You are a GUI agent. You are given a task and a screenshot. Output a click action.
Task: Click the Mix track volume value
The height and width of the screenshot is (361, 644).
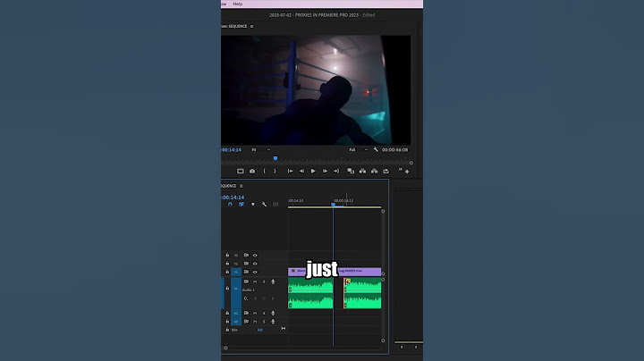[260, 330]
